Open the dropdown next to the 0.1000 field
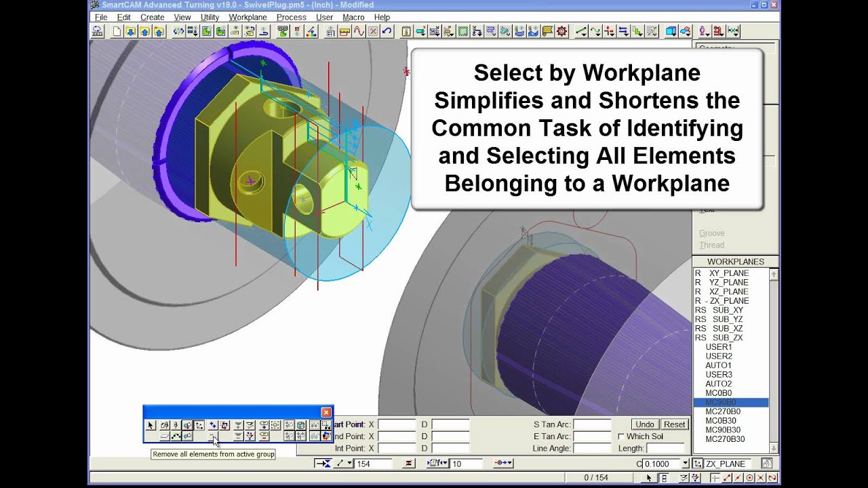Image resolution: width=868 pixels, height=488 pixels. [x=686, y=464]
